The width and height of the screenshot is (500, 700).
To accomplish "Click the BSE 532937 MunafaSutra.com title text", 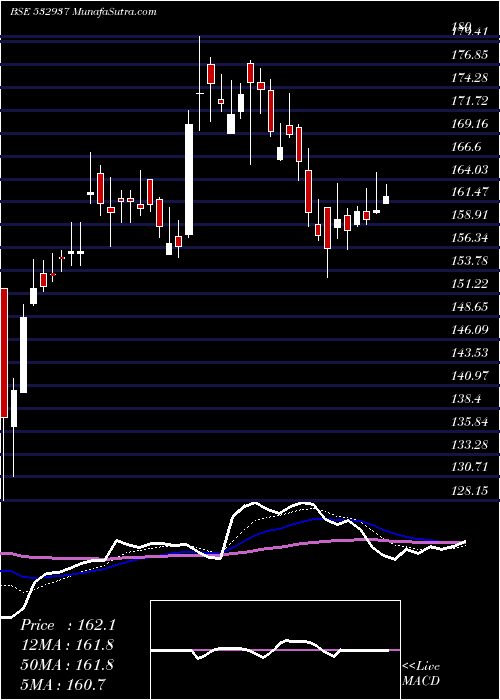I will click(x=83, y=12).
